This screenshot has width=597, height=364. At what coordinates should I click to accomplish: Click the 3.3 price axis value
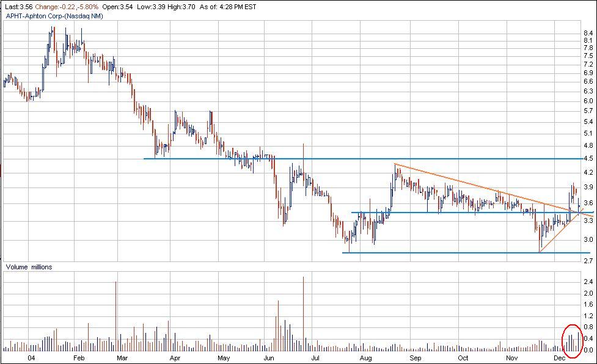[x=588, y=220]
